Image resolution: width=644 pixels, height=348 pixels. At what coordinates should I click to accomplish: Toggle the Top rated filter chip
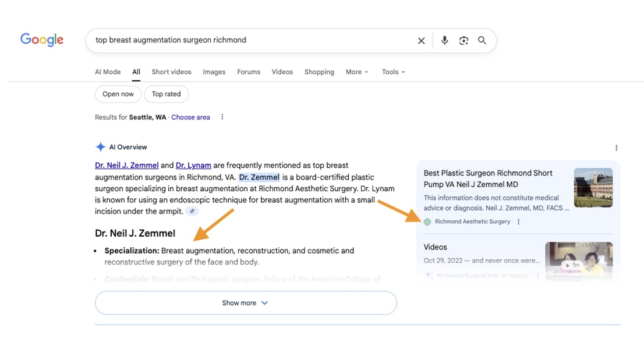(166, 94)
